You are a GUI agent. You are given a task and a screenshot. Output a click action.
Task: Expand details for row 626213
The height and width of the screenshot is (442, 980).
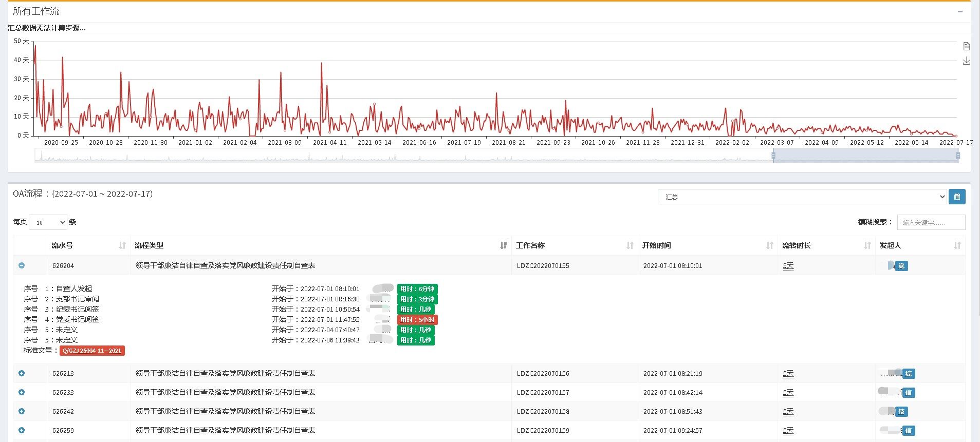[x=22, y=373]
